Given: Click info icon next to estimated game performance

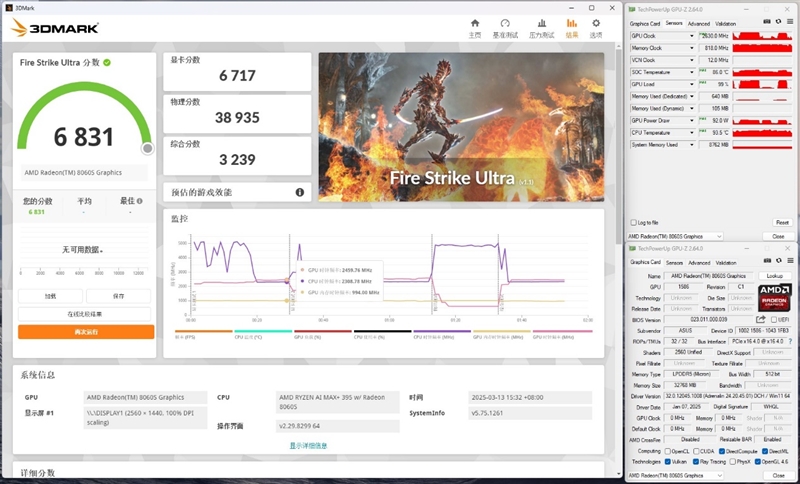Looking at the screenshot, I should (x=299, y=192).
